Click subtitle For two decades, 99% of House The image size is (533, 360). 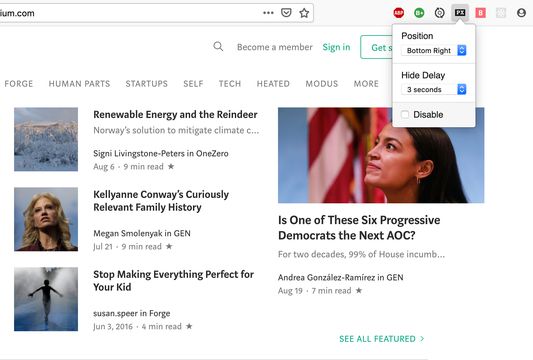[361, 254]
